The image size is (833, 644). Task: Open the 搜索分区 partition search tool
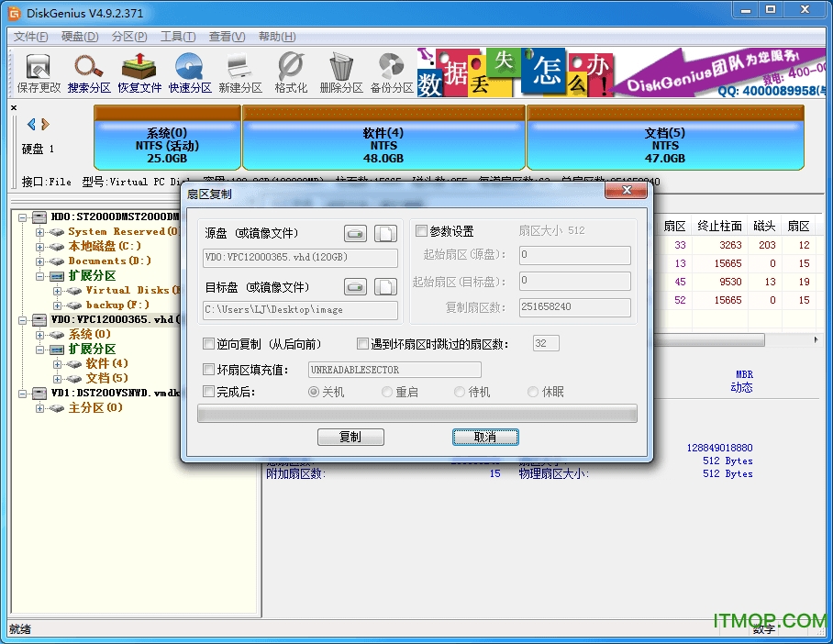[89, 72]
